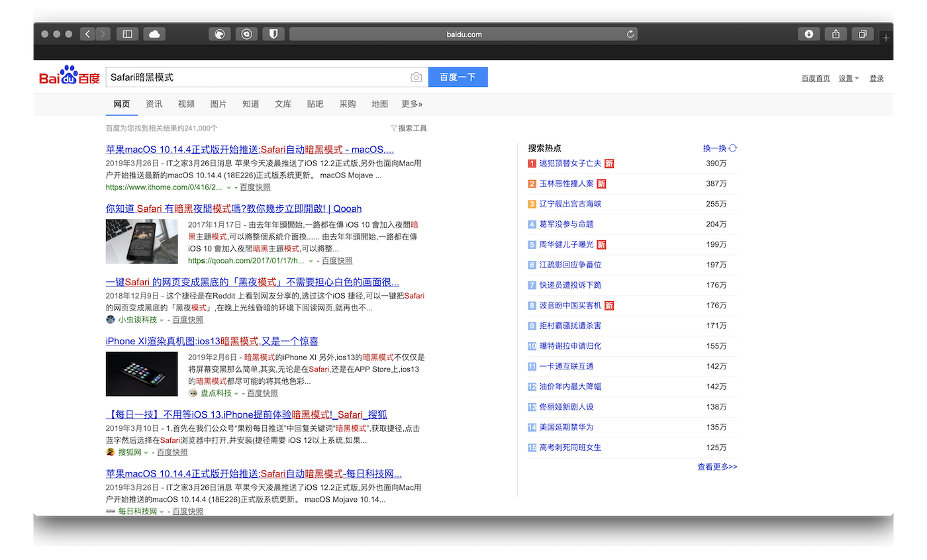This screenshot has width=927, height=560.
Task: Open the 【每日一技】 Safari_搜狐 result
Action: tap(246, 414)
